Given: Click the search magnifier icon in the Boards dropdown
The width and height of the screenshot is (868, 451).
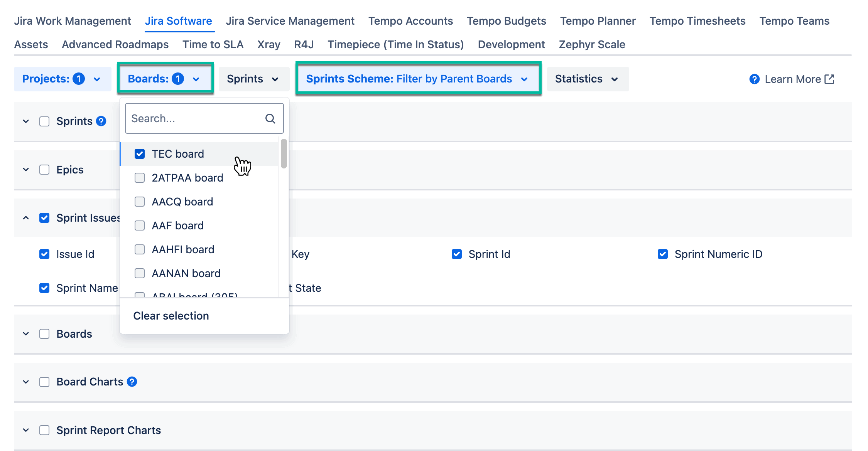Looking at the screenshot, I should pos(270,118).
